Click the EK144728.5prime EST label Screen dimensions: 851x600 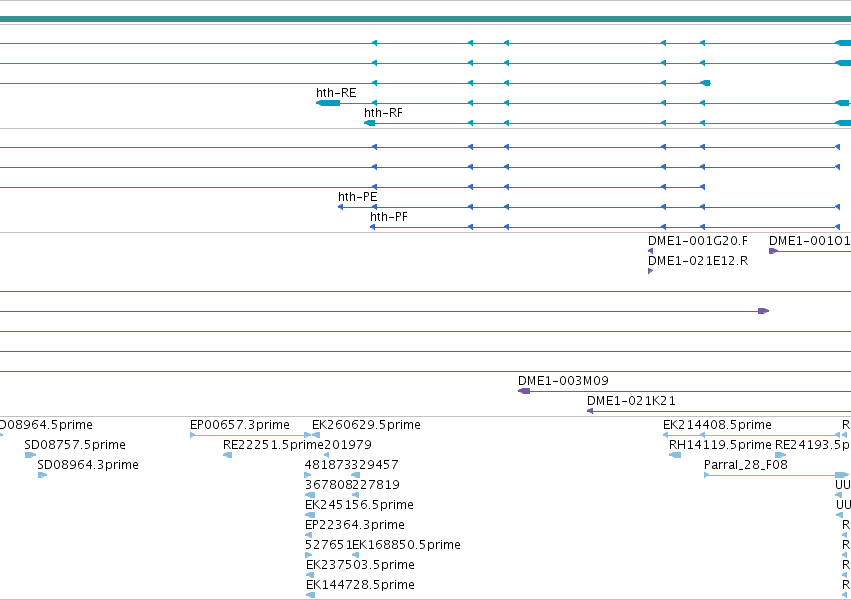360,585
